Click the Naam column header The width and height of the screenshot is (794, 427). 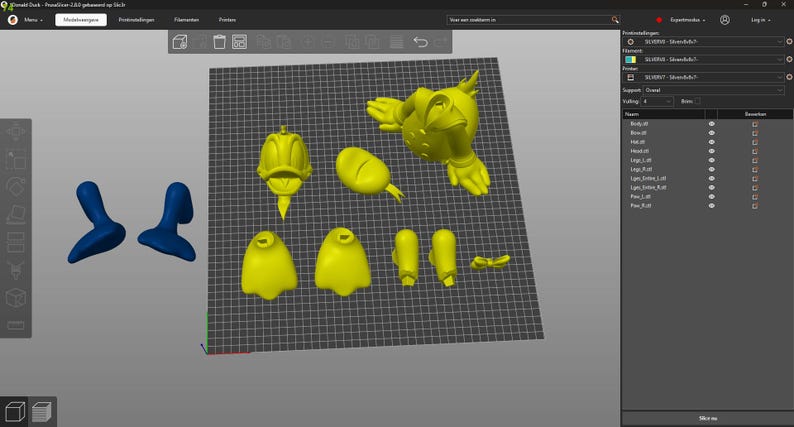point(664,114)
